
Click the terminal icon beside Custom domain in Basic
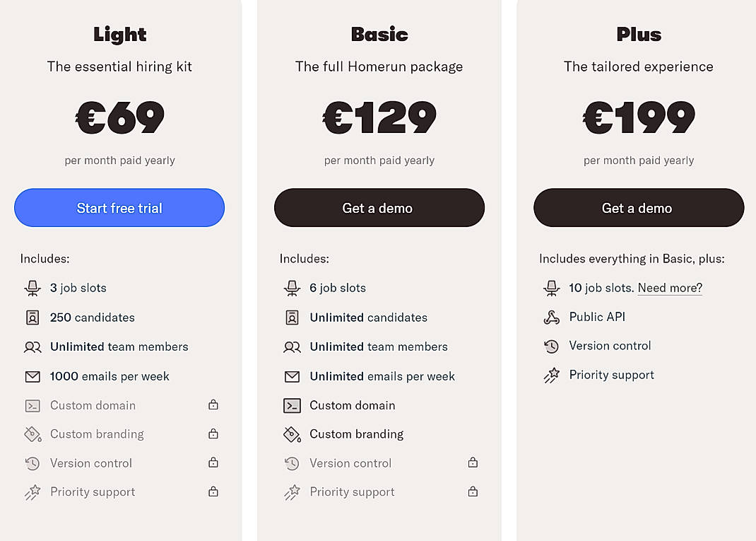pos(292,405)
